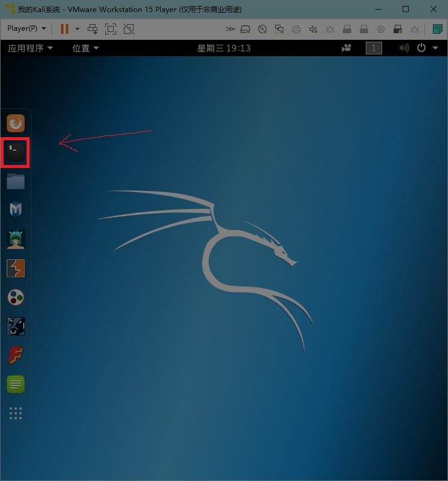Launch Firefox from the Kali dock
This screenshot has height=481, width=448.
(16, 123)
